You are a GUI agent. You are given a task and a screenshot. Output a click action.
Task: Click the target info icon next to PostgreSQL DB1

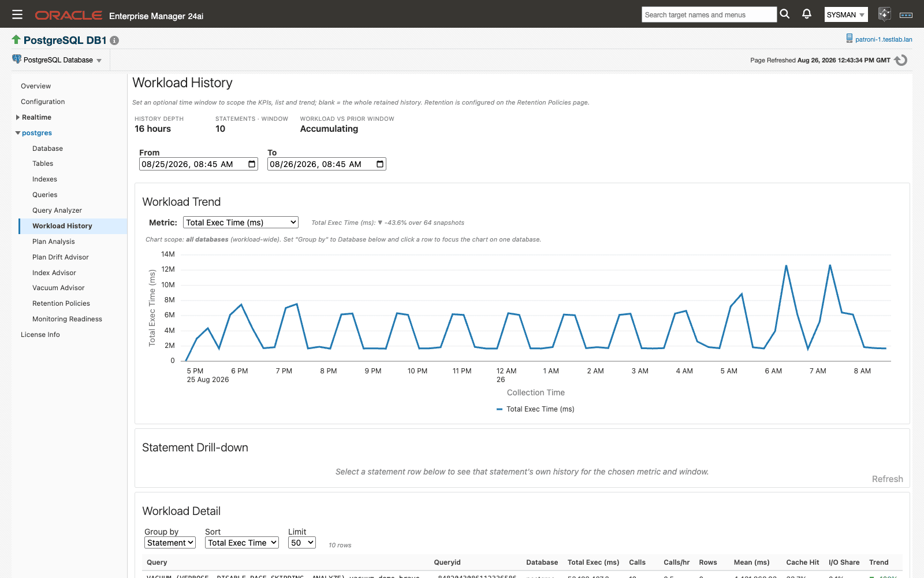tap(114, 40)
